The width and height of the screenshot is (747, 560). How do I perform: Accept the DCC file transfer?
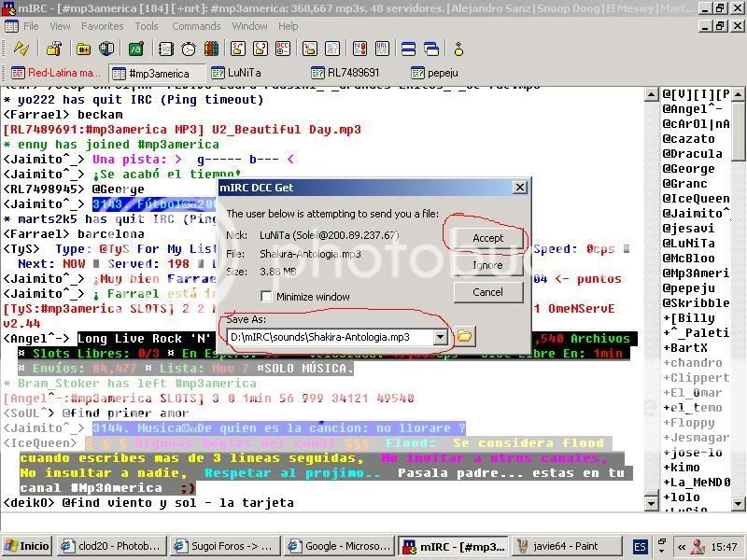[x=487, y=238]
